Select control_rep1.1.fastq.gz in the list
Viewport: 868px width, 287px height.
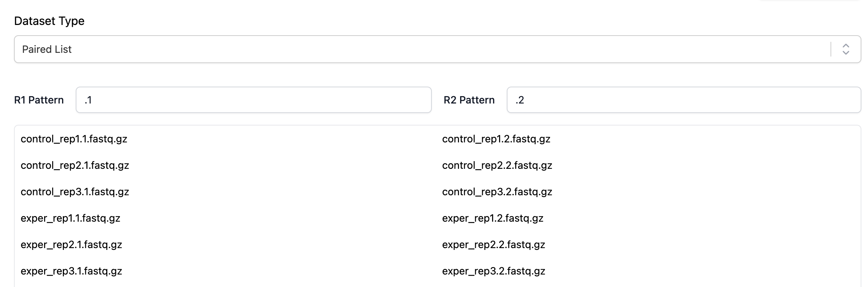(74, 139)
